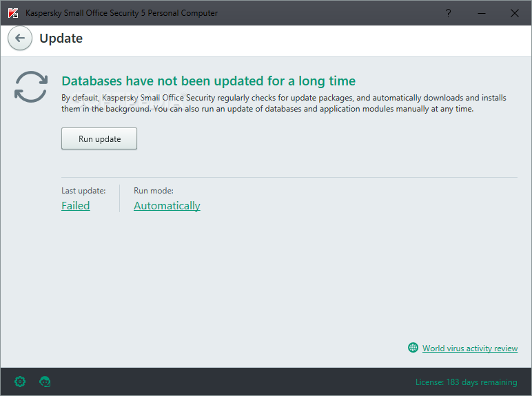Open Settings via the gear icon
Image resolution: width=532 pixels, height=396 pixels.
click(20, 382)
